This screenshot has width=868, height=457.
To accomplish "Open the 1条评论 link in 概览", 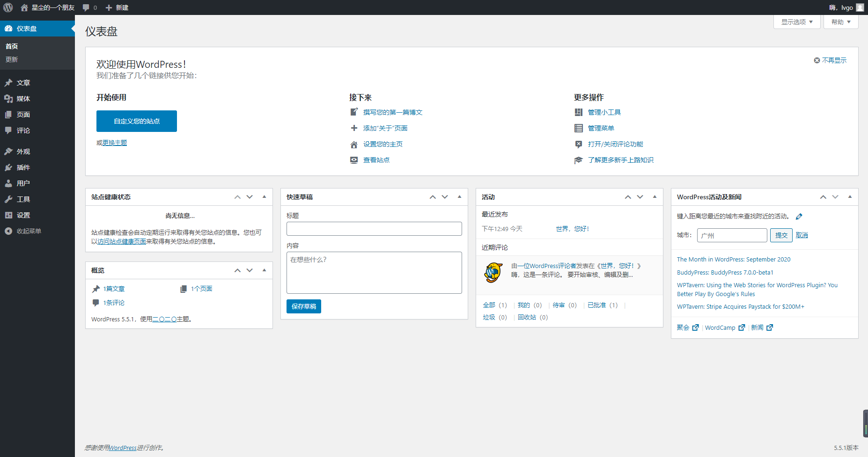I will coord(114,303).
